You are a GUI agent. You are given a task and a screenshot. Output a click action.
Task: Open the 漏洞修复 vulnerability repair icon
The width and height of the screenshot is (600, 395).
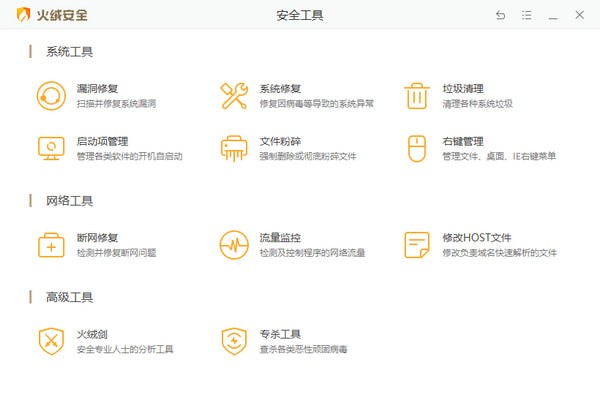tap(51, 96)
